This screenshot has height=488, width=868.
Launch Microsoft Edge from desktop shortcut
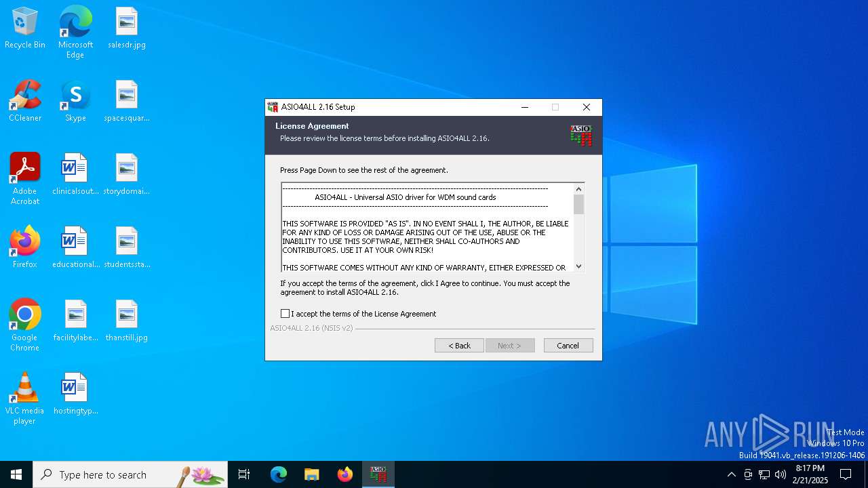click(75, 32)
